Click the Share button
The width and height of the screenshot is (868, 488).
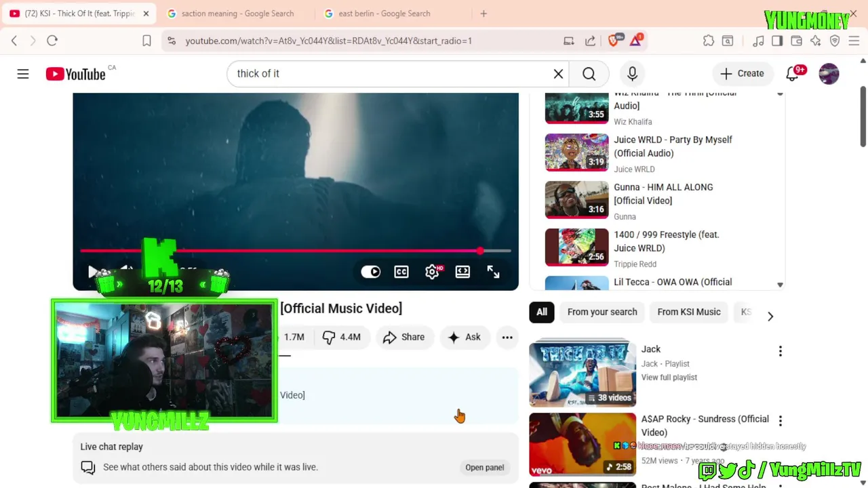point(403,337)
